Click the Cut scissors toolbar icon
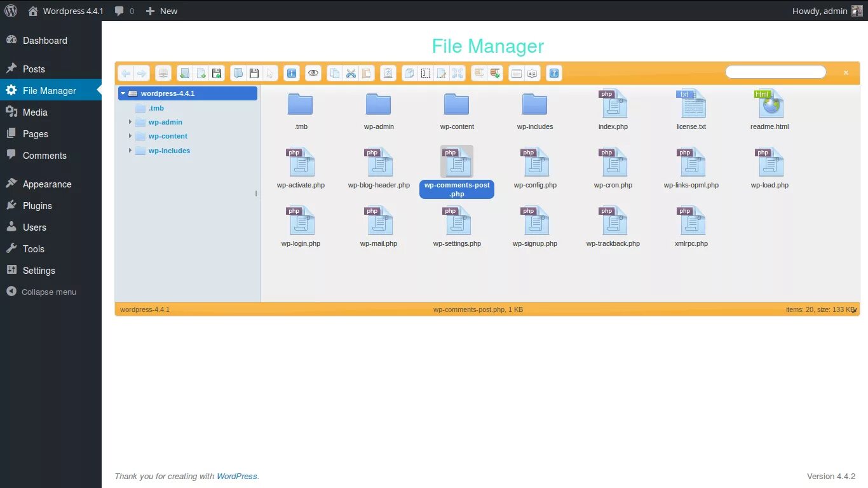The width and height of the screenshot is (868, 488). click(x=351, y=73)
